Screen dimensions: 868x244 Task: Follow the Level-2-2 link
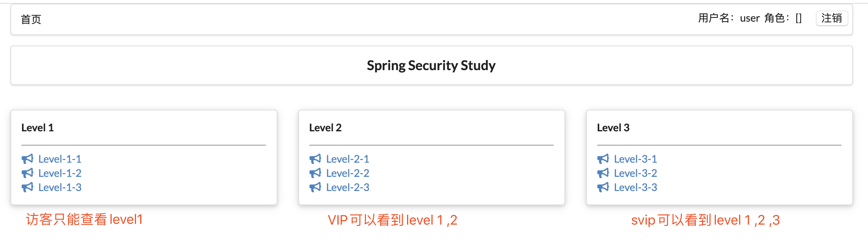348,173
